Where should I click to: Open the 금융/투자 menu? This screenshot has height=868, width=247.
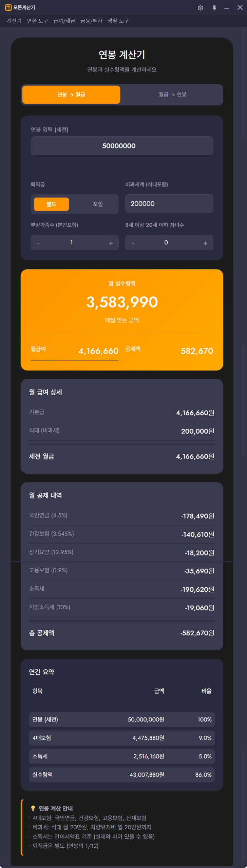coord(91,21)
